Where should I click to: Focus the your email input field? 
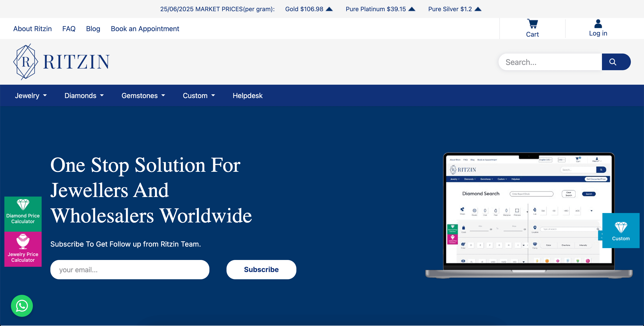pos(130,269)
